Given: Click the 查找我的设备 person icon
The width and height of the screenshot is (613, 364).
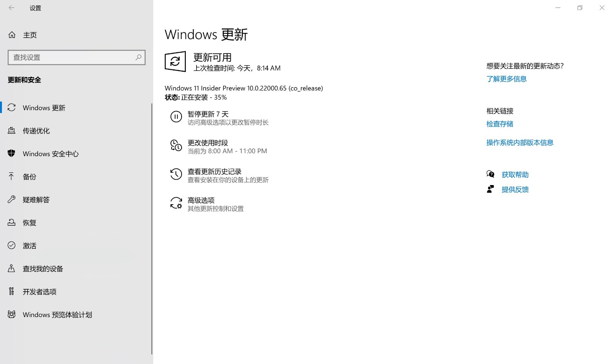Looking at the screenshot, I should [x=11, y=269].
